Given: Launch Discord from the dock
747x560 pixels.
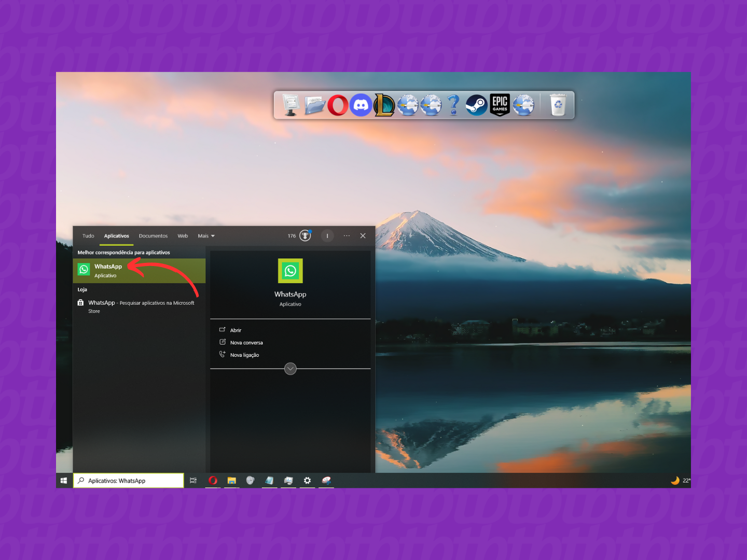Looking at the screenshot, I should (x=361, y=105).
